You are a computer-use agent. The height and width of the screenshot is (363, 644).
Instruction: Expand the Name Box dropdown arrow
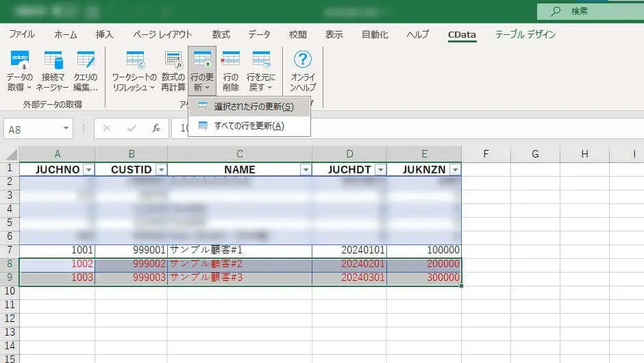pyautogui.click(x=66, y=129)
